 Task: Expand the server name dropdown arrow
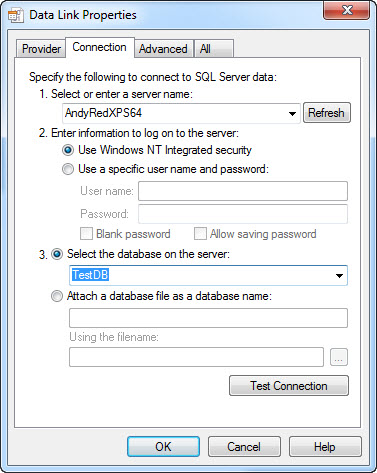coord(292,113)
